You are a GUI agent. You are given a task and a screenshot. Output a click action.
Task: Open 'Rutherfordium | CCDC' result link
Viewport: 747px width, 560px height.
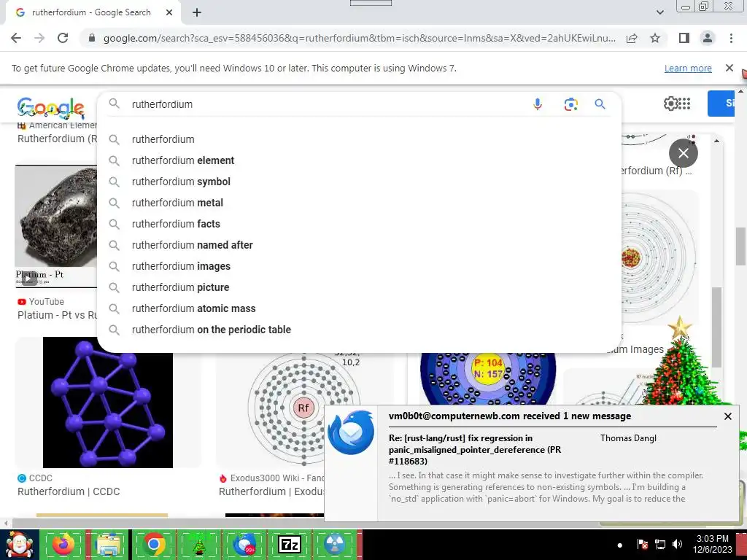pyautogui.click(x=69, y=491)
